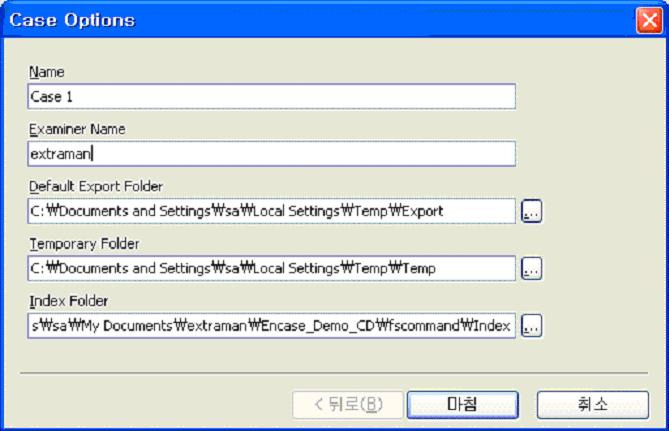Select the Examiner Name label
The height and width of the screenshot is (431, 669).
click(x=77, y=129)
